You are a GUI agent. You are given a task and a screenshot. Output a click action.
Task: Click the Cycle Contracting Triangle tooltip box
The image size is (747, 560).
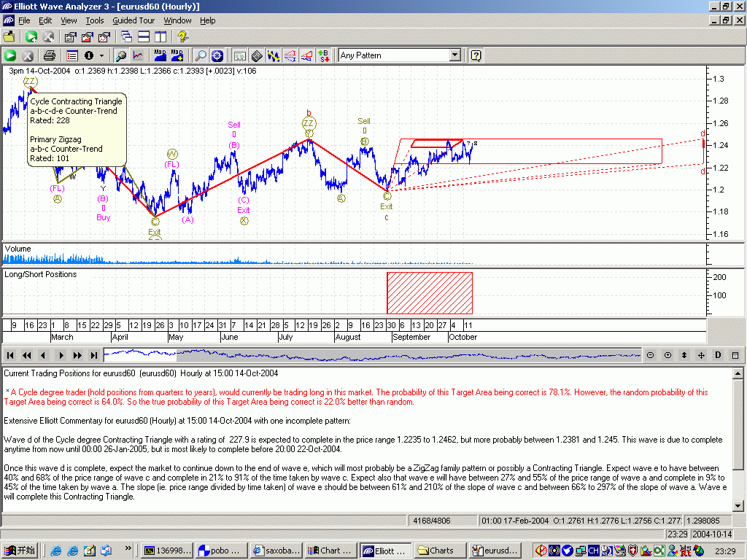[x=77, y=130]
